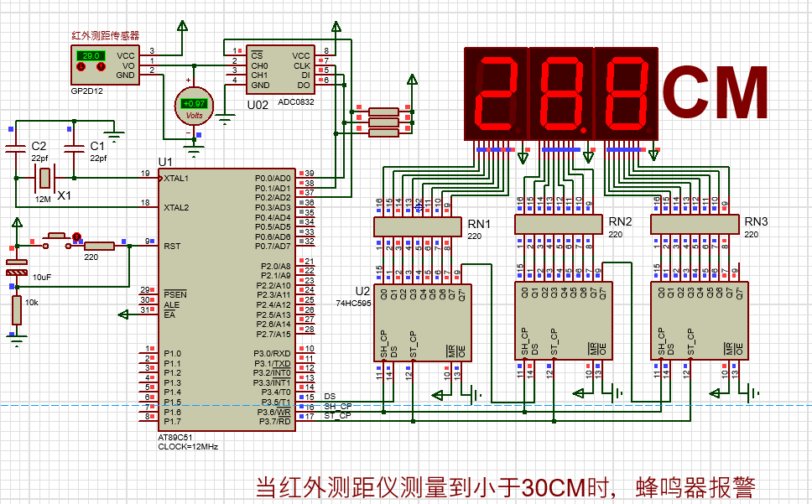Image resolution: width=812 pixels, height=504 pixels.
Task: Select the bottom pull-up resistor near ADC0832
Action: [x=383, y=132]
